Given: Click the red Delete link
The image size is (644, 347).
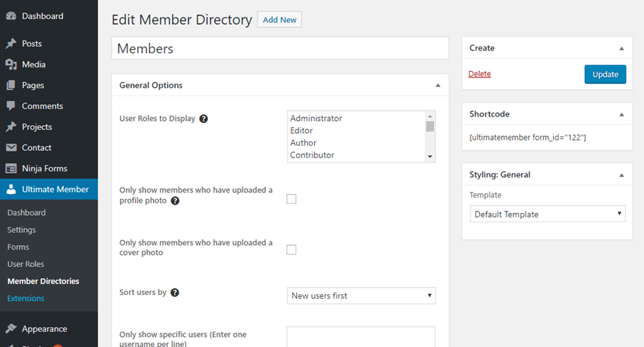Looking at the screenshot, I should pyautogui.click(x=479, y=74).
